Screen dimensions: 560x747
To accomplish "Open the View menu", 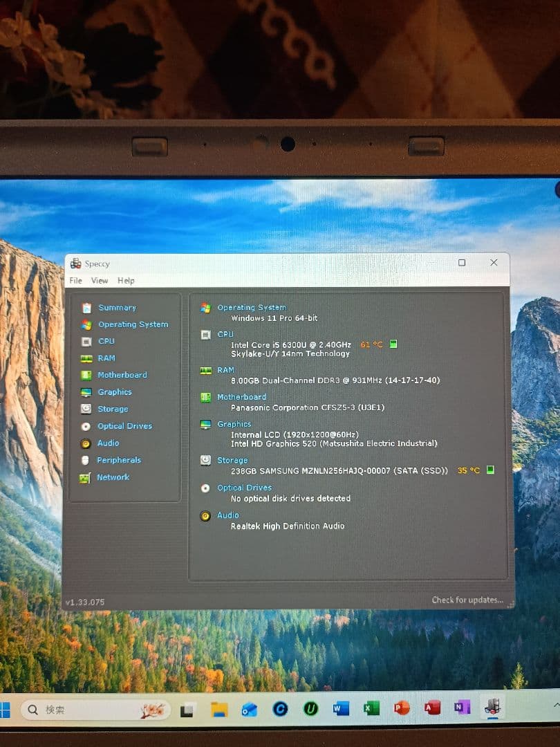I will coord(100,280).
